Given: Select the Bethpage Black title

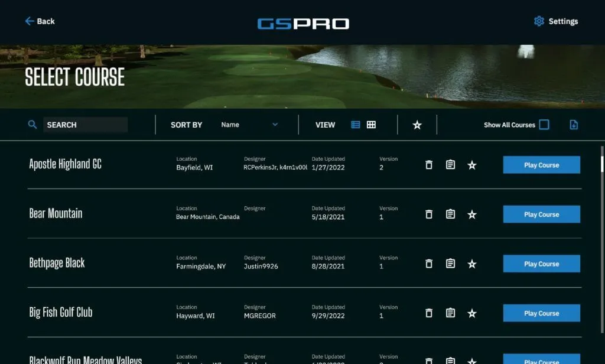Looking at the screenshot, I should click(57, 264).
